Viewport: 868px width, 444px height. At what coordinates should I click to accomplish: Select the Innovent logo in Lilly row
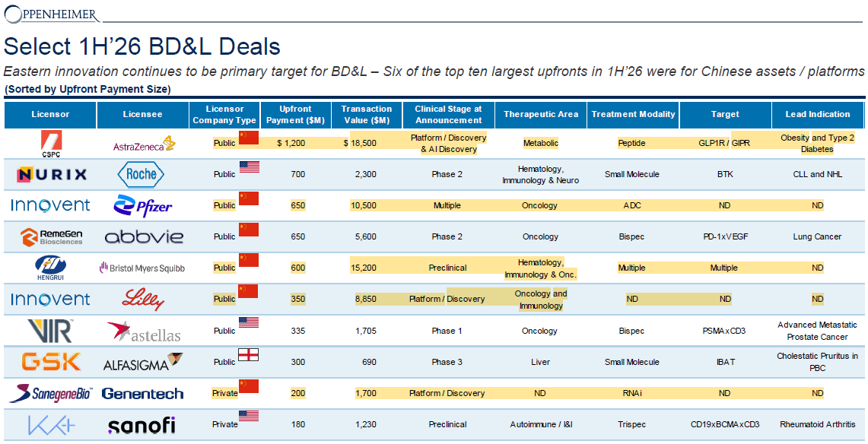tap(50, 299)
